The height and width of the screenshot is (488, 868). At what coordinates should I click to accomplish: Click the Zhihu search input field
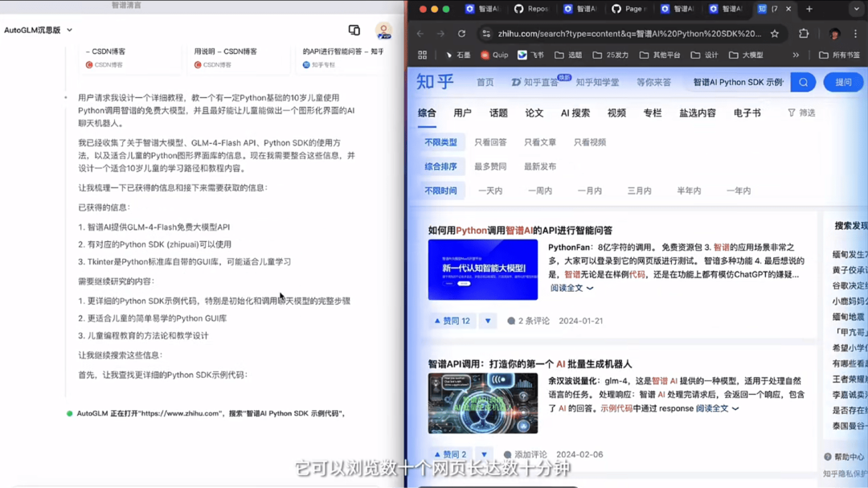(x=738, y=82)
